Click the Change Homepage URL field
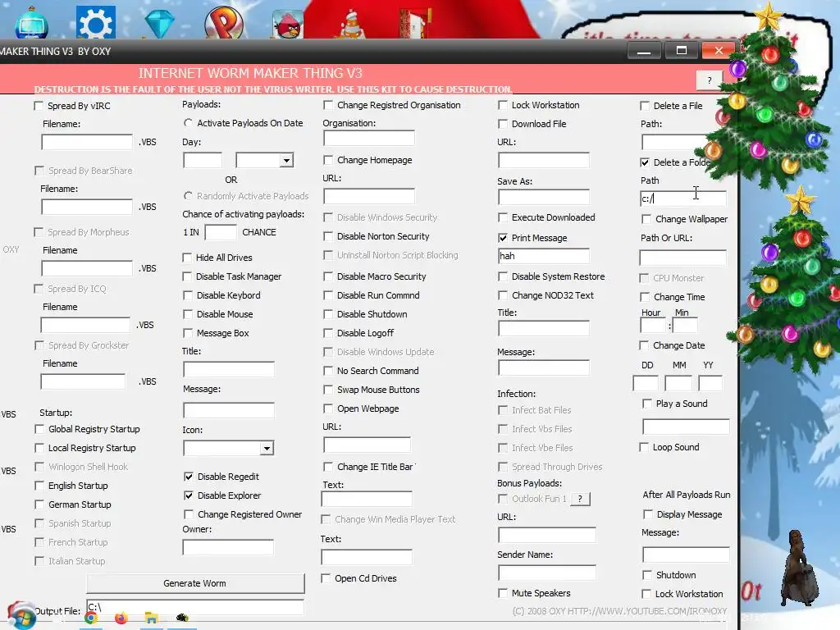 369,196
